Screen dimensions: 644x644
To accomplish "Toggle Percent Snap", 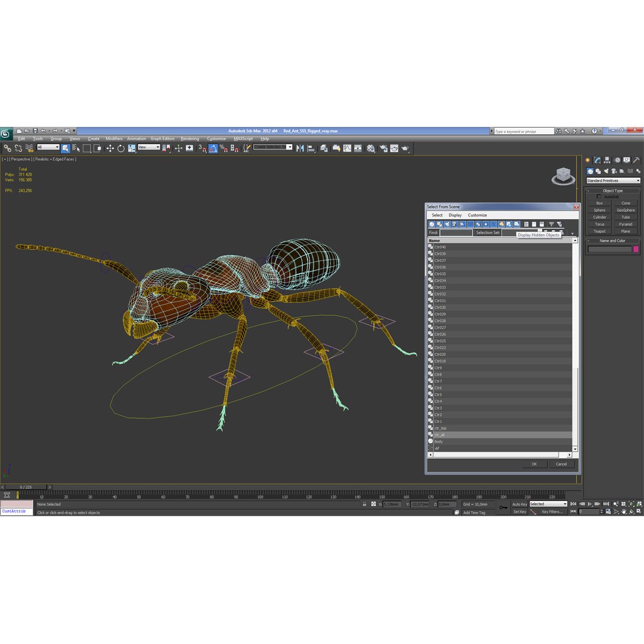I will tap(224, 148).
